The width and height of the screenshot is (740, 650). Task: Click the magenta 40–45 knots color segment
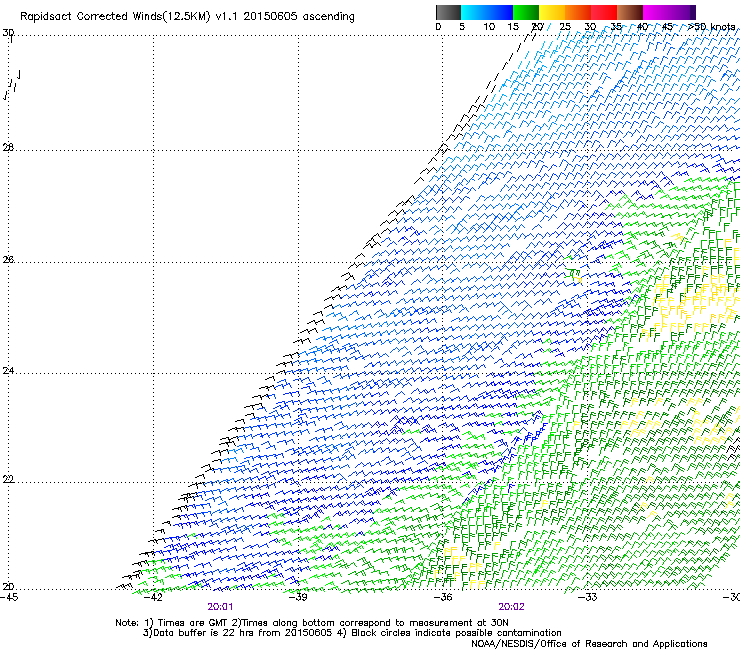(656, 12)
